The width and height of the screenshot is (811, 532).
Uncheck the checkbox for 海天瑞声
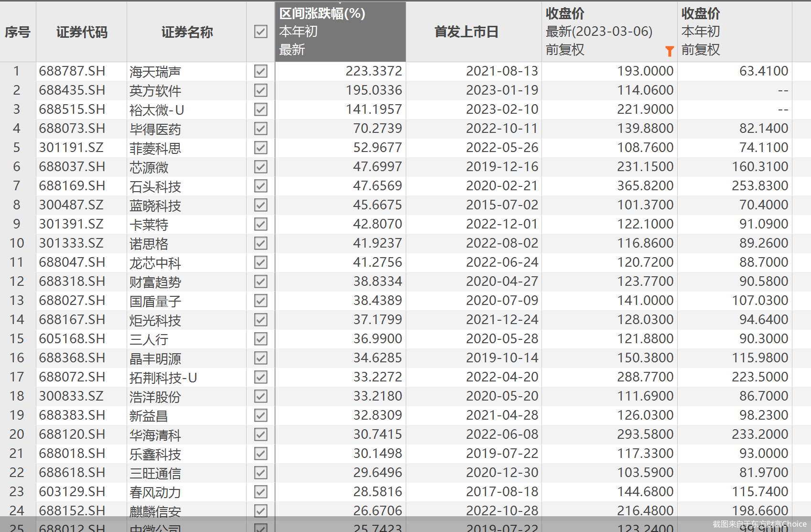[260, 71]
